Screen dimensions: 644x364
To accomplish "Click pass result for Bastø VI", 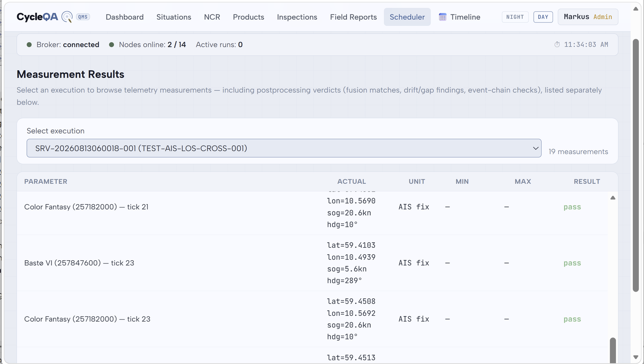I will click(x=572, y=263).
